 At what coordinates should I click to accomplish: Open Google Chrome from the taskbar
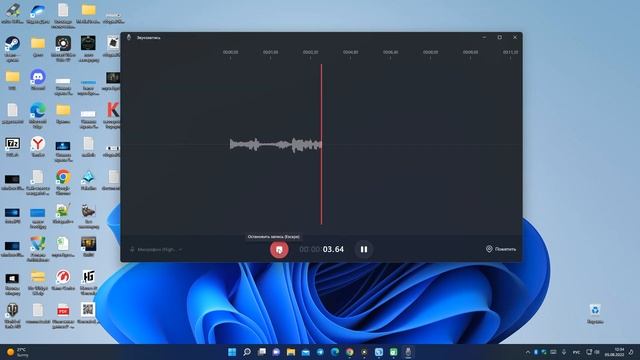click(349, 352)
